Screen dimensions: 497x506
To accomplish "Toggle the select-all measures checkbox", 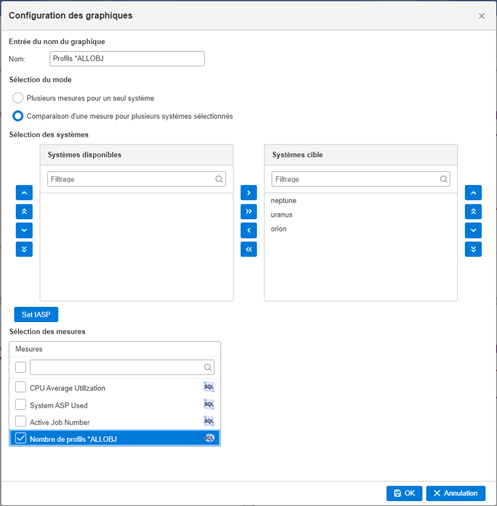I will coord(21,367).
